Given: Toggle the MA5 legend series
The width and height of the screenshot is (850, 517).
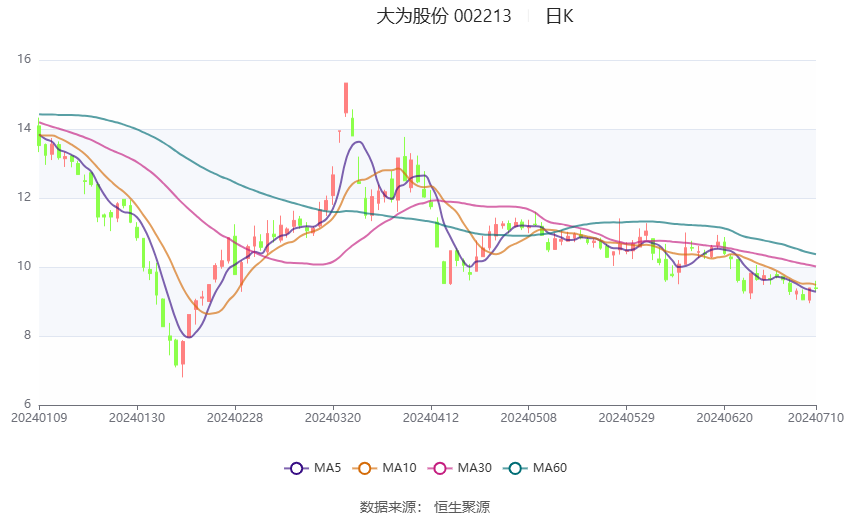Looking at the screenshot, I should coord(313,468).
